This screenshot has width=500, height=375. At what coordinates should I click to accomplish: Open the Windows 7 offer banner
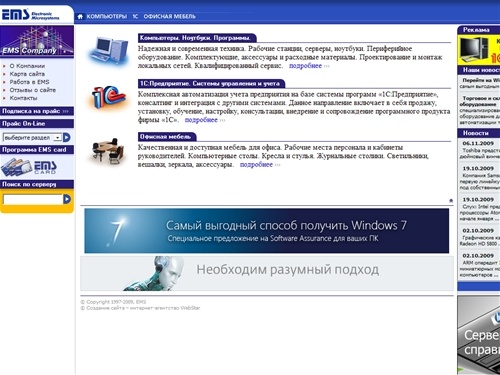[x=266, y=231]
